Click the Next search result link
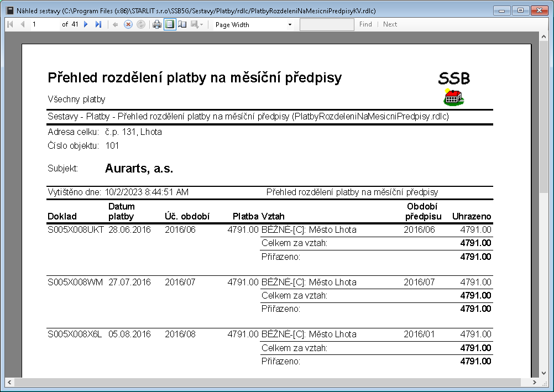Viewport: 554px width, 392px height. point(390,24)
